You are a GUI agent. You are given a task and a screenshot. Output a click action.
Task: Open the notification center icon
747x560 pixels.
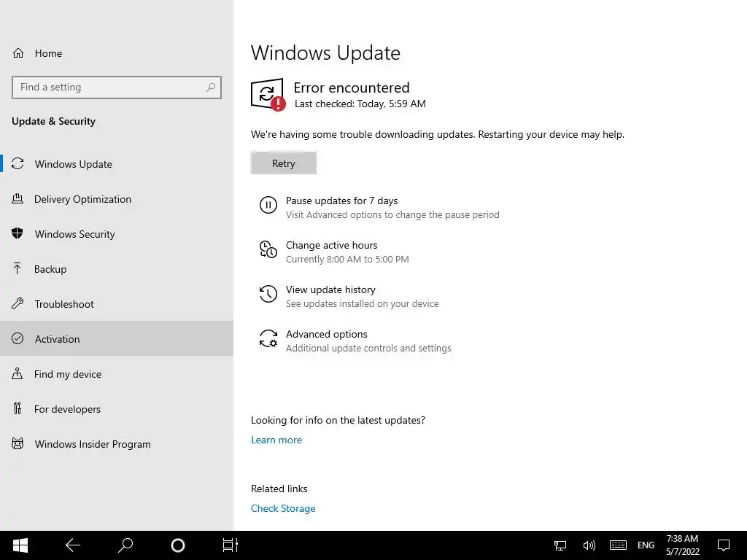point(724,545)
